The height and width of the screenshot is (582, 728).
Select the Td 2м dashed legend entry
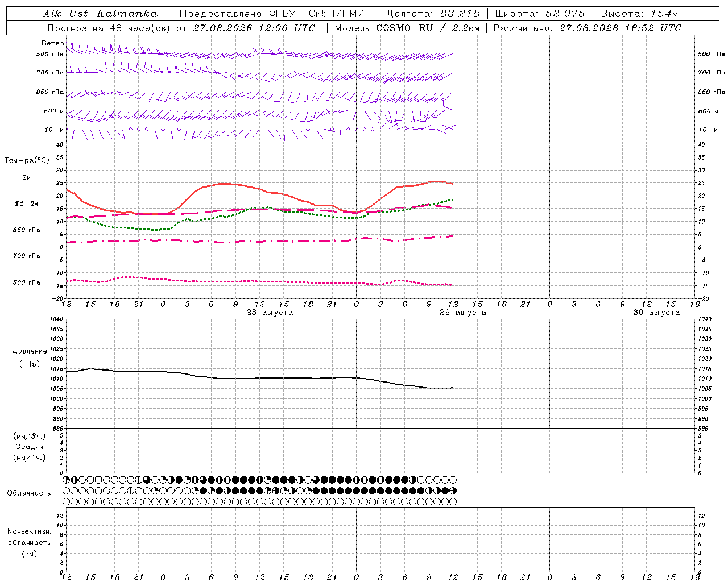point(26,203)
